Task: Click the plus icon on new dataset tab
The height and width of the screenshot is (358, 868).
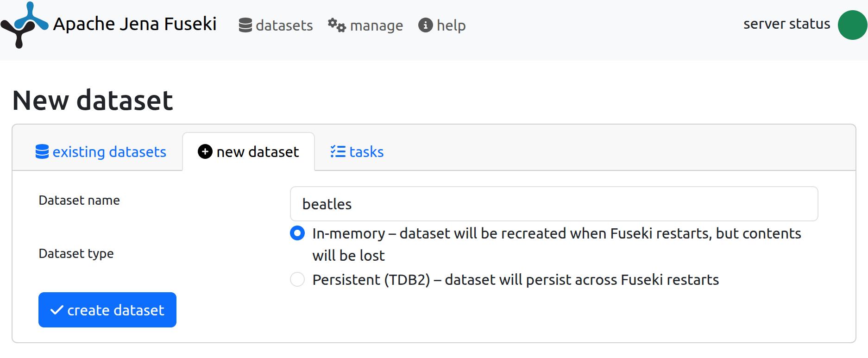Action: click(205, 151)
